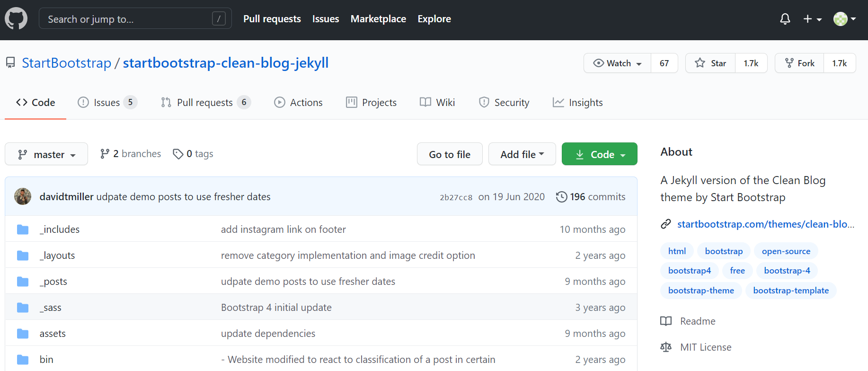Click the MIT License scale icon
This screenshot has height=371, width=868.
[666, 347]
